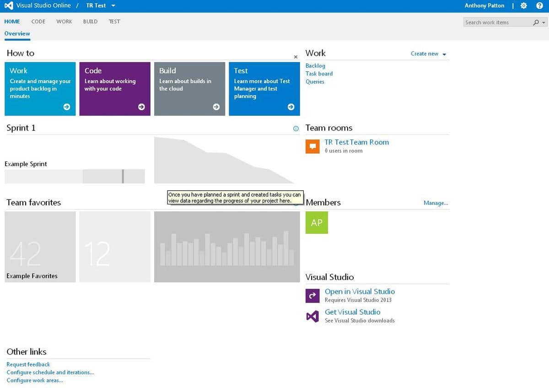Switch to the CODE tab
The width and height of the screenshot is (549, 392).
click(x=38, y=21)
